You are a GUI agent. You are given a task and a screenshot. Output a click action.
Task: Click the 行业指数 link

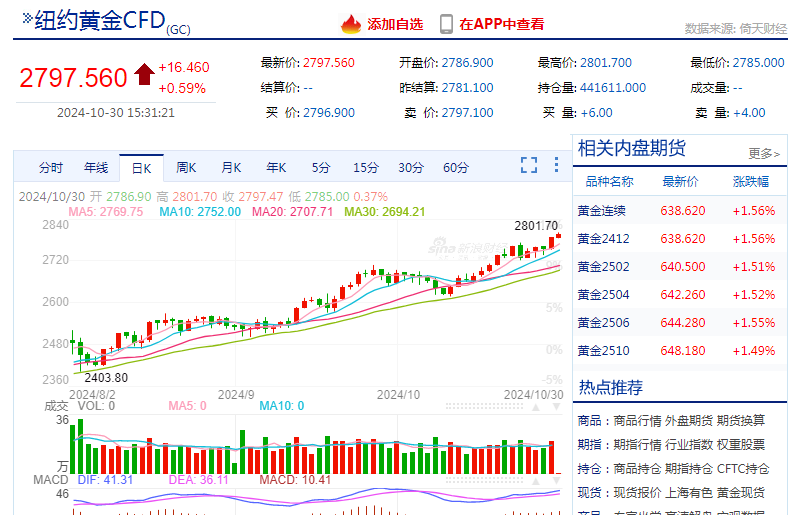pyautogui.click(x=689, y=445)
